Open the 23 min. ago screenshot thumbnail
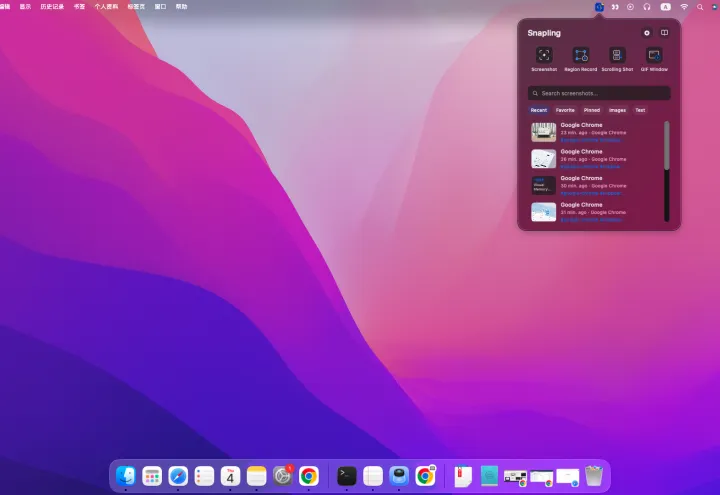The height and width of the screenshot is (495, 720). (x=544, y=132)
